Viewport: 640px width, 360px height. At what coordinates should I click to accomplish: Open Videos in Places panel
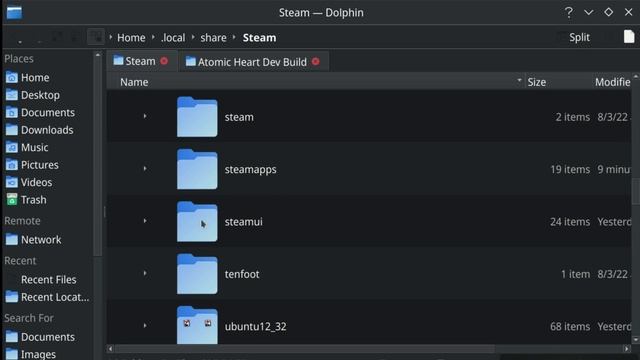point(29,182)
